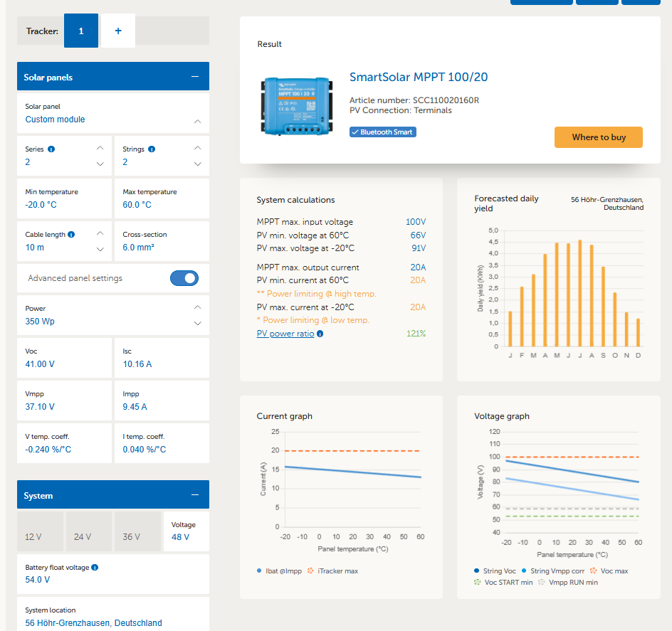This screenshot has height=631, width=672.
Task: Open the PV power ratio link
Action: click(x=285, y=334)
